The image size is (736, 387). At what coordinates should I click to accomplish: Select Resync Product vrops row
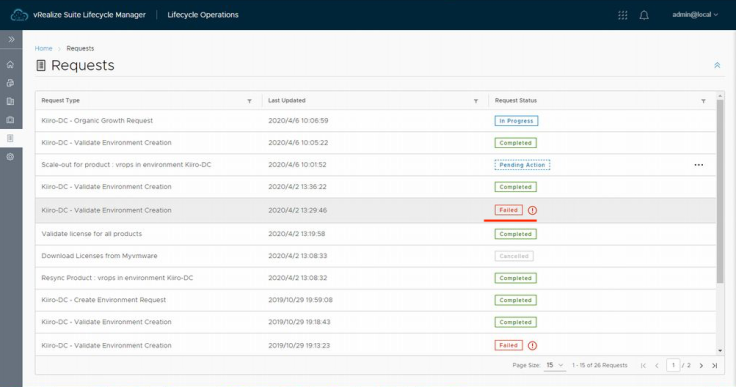[376, 278]
